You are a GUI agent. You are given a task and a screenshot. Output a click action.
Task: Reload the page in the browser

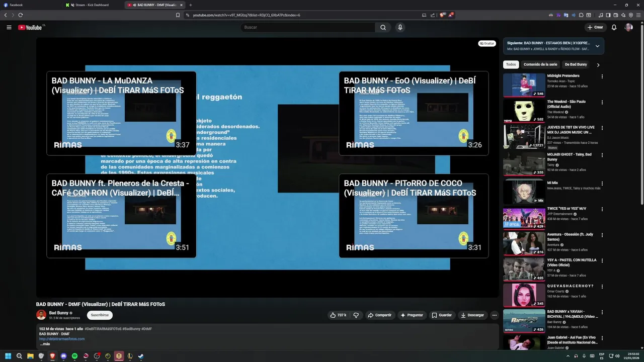click(x=21, y=15)
